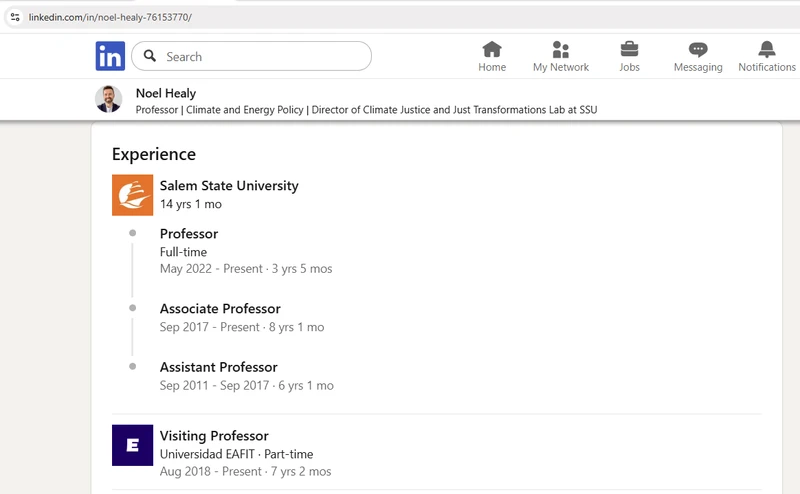The width and height of the screenshot is (800, 494).
Task: Click the Assistant Professor position entry
Action: pyautogui.click(x=218, y=367)
